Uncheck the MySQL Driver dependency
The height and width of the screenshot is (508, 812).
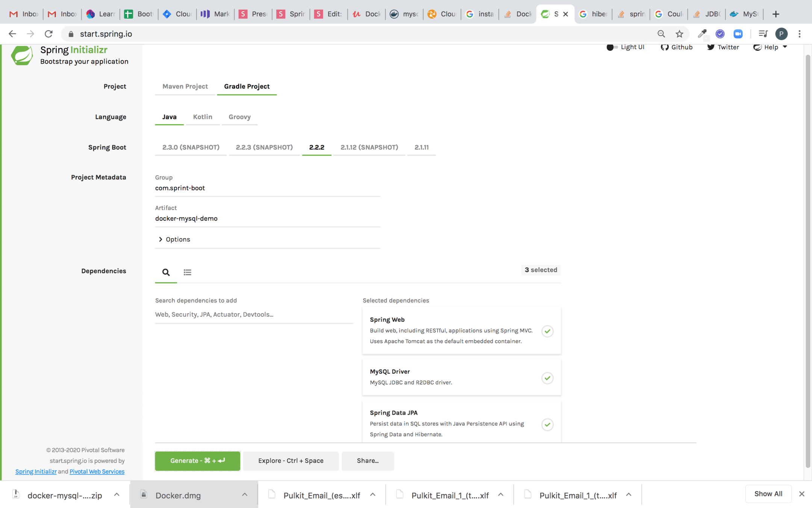tap(547, 378)
